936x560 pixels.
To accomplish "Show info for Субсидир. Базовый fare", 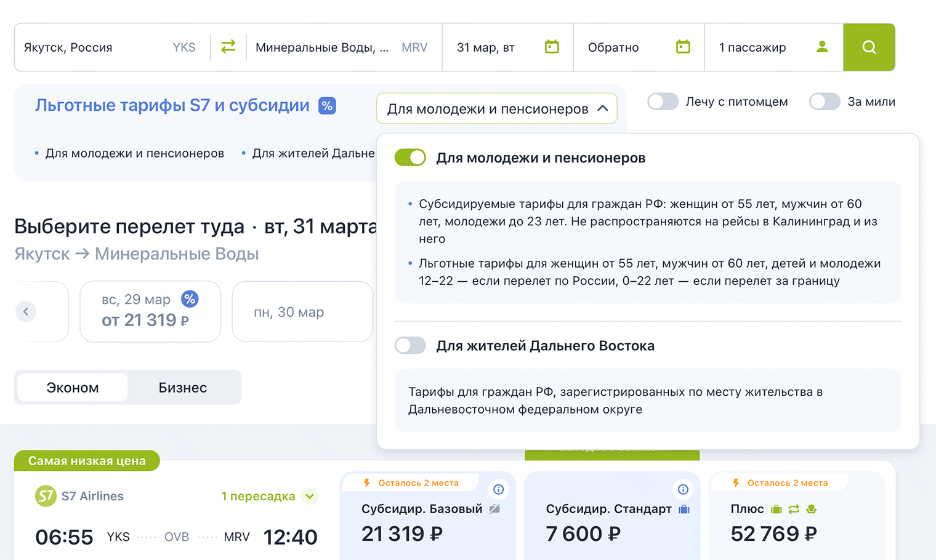I will tap(498, 489).
